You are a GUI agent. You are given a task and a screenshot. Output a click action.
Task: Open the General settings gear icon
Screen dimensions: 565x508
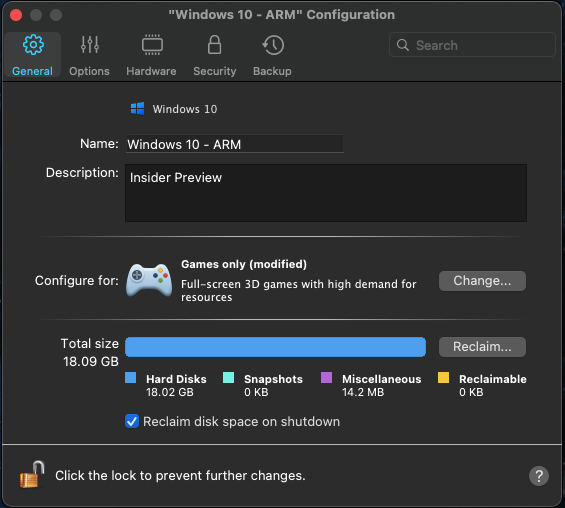click(33, 45)
